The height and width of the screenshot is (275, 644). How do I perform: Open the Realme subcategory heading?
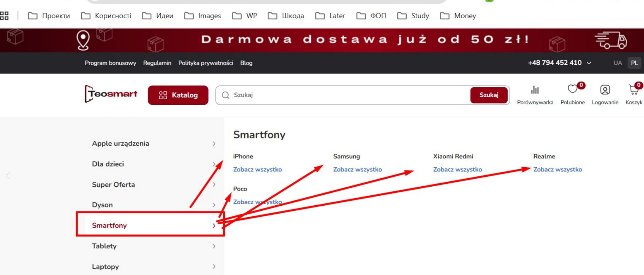click(x=544, y=156)
